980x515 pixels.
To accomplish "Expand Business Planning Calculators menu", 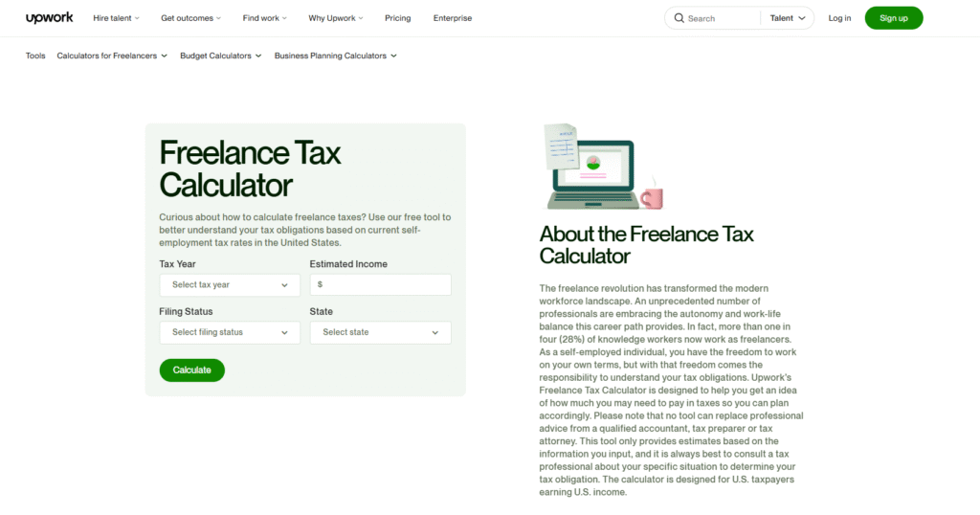I will [x=336, y=56].
